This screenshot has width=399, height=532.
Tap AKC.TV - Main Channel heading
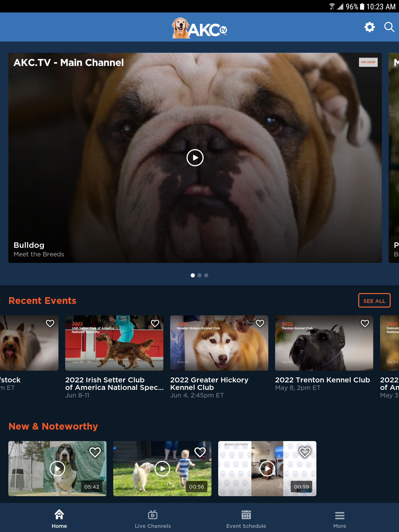pyautogui.click(x=69, y=63)
